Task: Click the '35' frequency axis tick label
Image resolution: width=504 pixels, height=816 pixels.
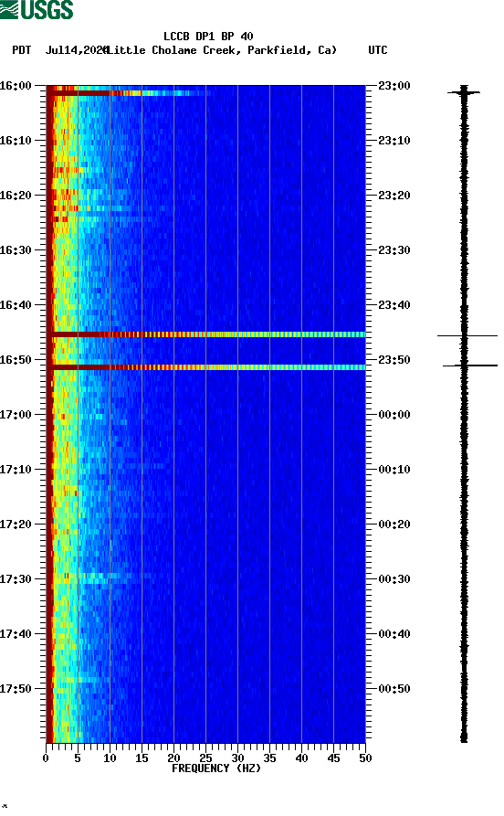Action: (x=269, y=758)
